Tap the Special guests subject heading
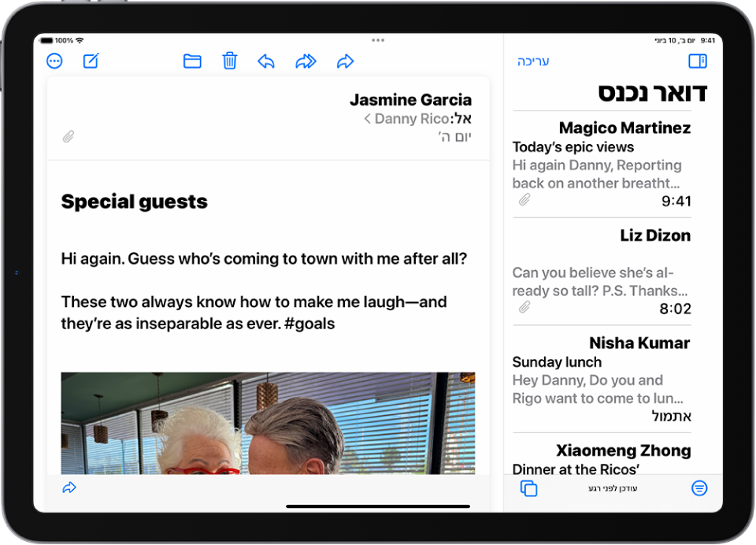 point(134,202)
